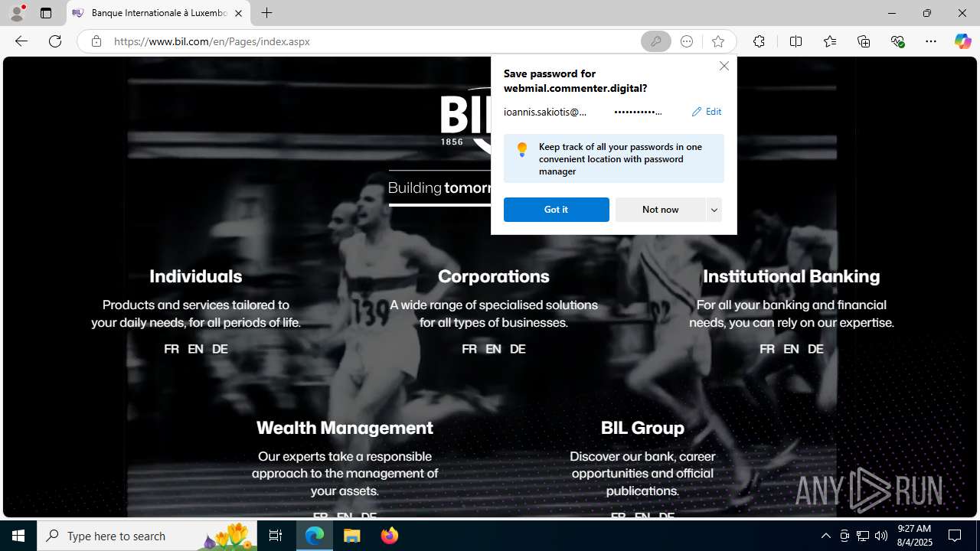Add this page to favorites star
This screenshot has width=980, height=551.
click(x=717, y=41)
